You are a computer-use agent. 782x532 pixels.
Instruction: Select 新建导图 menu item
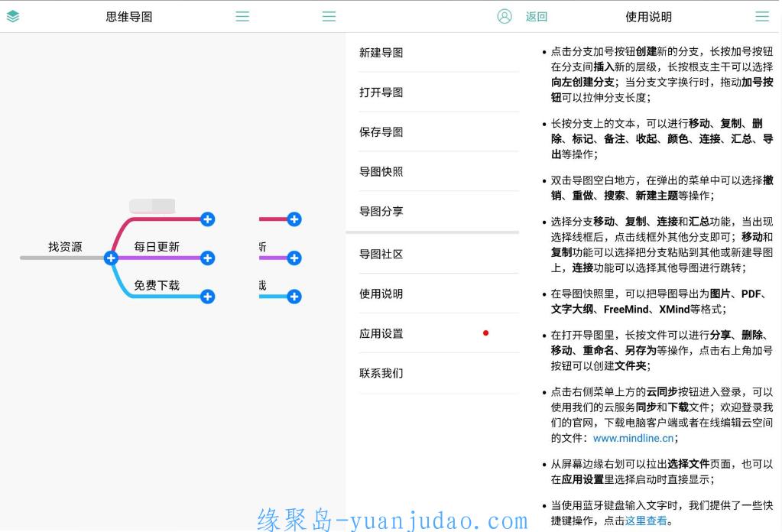point(381,53)
